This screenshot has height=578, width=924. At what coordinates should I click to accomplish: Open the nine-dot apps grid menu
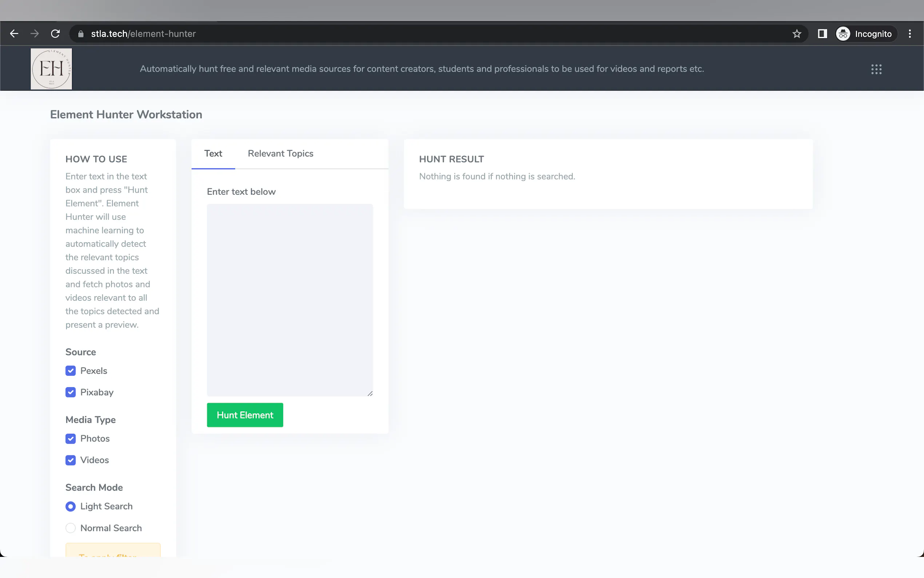click(876, 69)
